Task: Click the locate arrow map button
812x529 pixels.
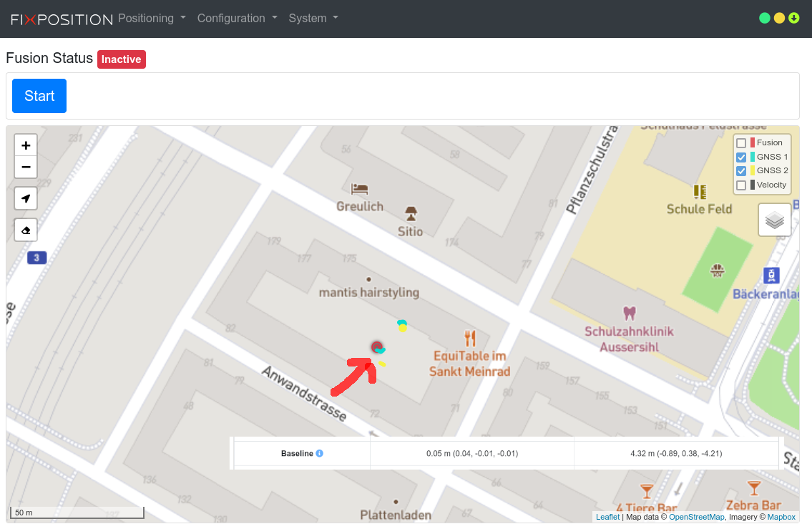Action: (x=26, y=198)
